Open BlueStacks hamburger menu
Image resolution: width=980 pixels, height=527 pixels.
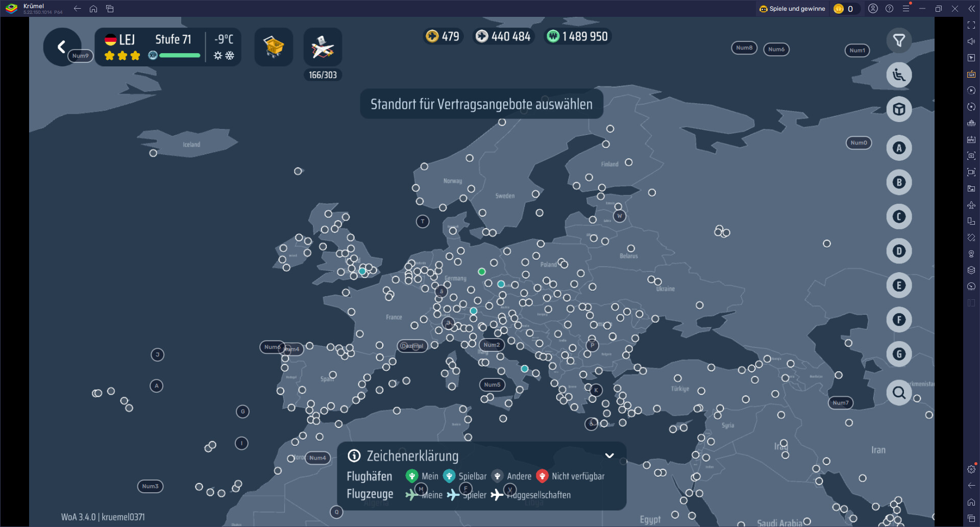pyautogui.click(x=906, y=9)
